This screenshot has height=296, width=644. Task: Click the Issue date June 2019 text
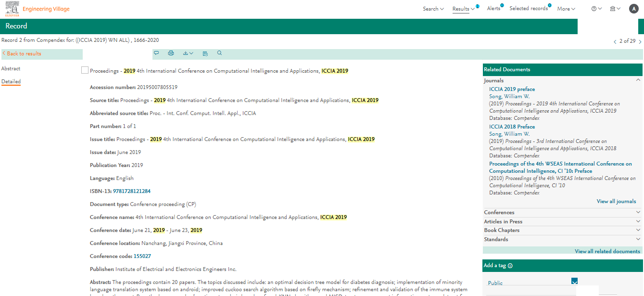click(x=129, y=153)
